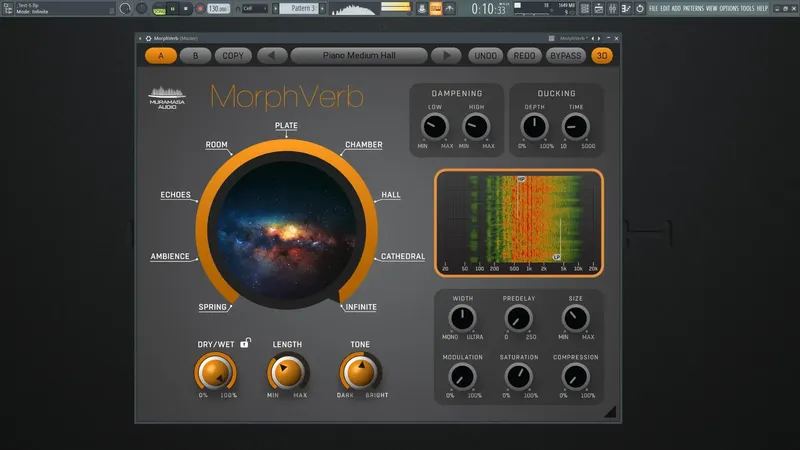
Task: Switch to preset slot B
Action: click(195, 56)
